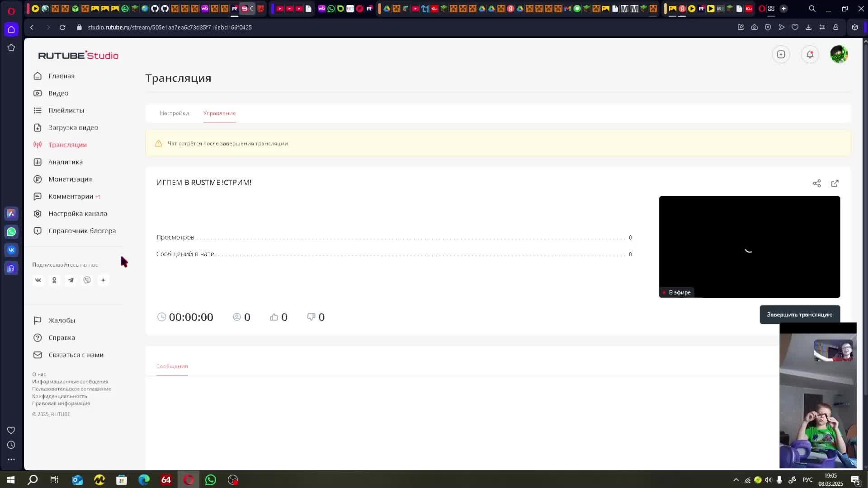Open WhatsApp from the Windows taskbar

211,480
